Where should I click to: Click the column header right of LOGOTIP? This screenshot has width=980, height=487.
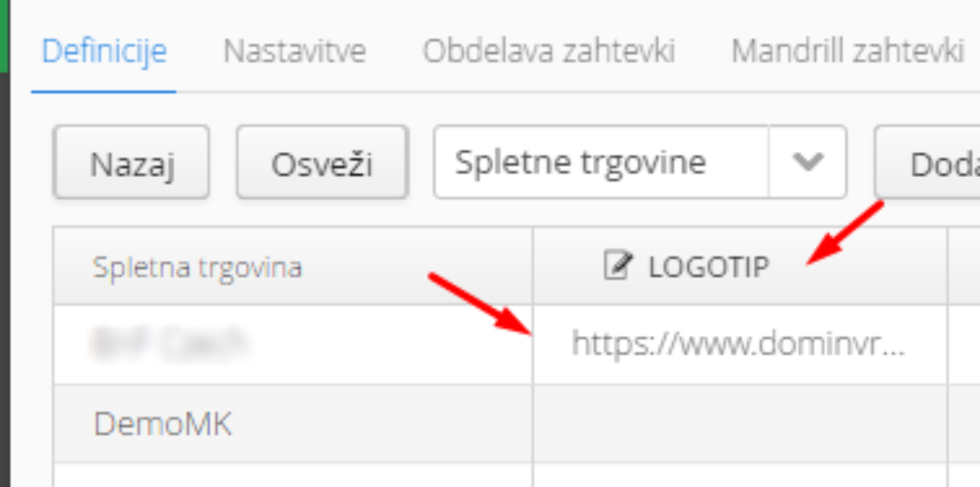964,266
